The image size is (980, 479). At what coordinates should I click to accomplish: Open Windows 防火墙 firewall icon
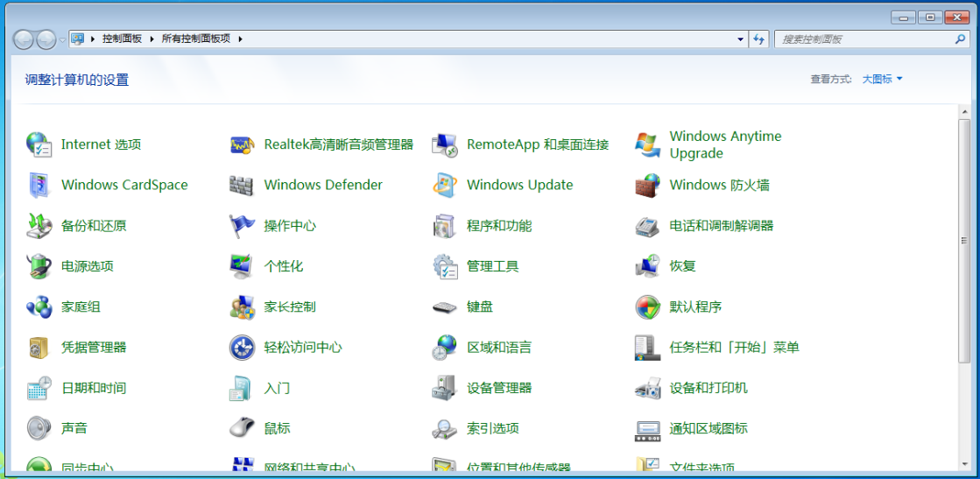coord(647,185)
